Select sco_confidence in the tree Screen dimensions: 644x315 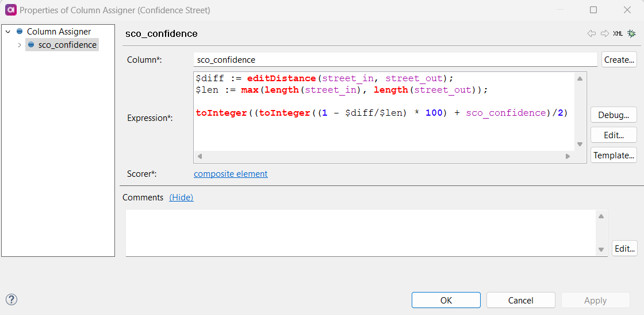click(67, 45)
